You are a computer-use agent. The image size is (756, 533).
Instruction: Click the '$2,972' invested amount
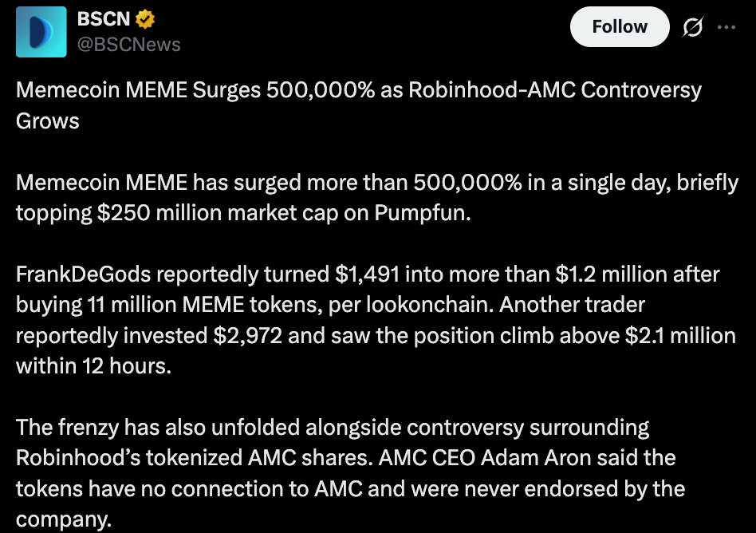click(x=247, y=336)
